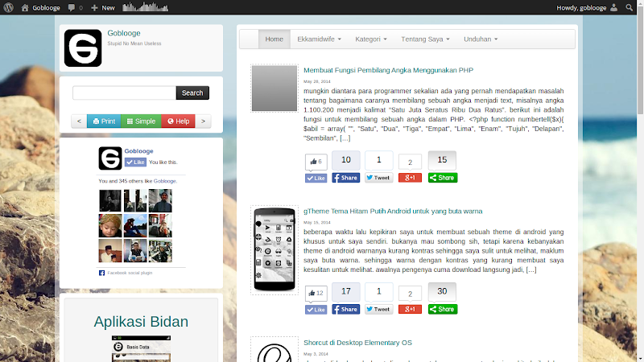This screenshot has width=644, height=362.
Task: Click the Search button
Action: tap(192, 93)
